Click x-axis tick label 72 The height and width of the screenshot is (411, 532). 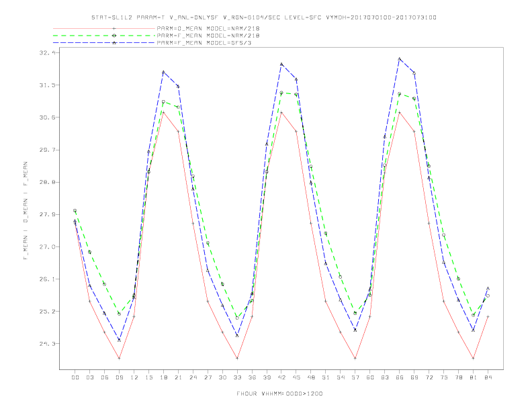(429, 377)
